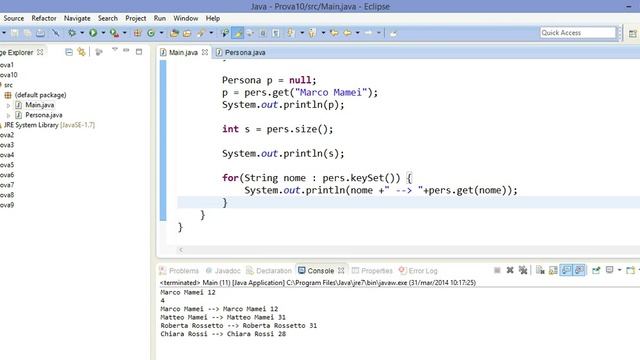This screenshot has height=360, width=640.
Task: Close the Main.java editor tab
Action: [x=205, y=52]
